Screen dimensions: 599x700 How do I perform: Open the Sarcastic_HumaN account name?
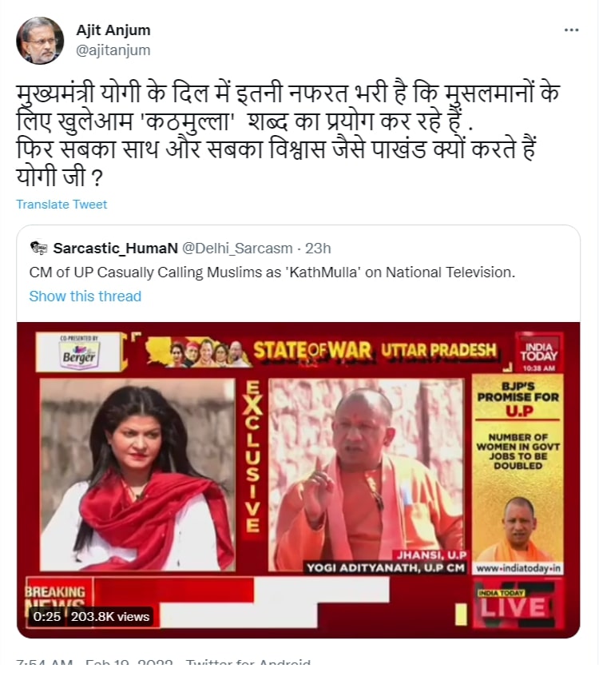[116, 248]
